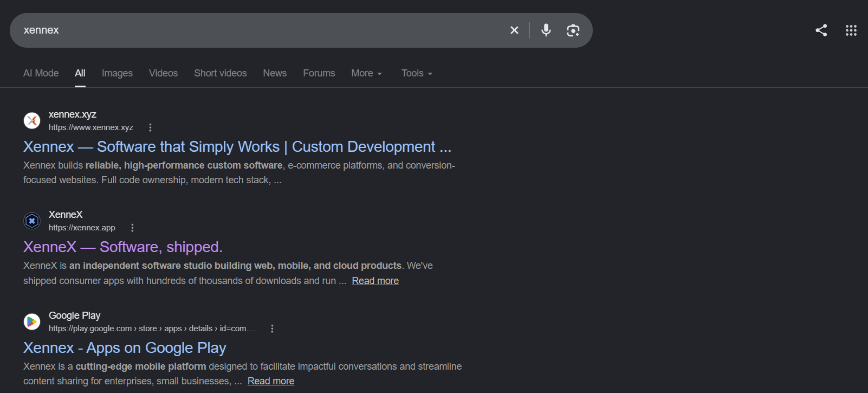Open 'XenneX — Software, shipped.' result
This screenshot has width=868, height=393.
(x=123, y=247)
